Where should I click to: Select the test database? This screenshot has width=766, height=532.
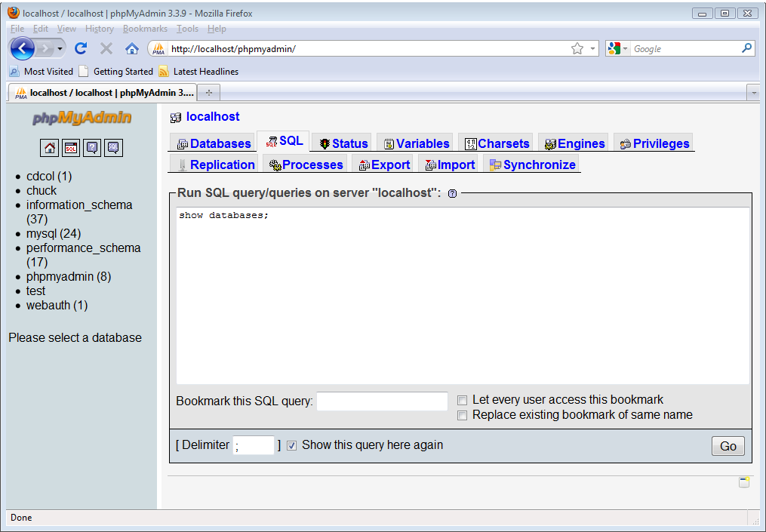tap(35, 291)
